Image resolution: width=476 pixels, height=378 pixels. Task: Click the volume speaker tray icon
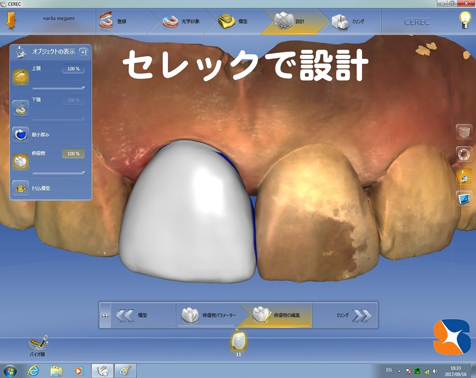coord(435,371)
